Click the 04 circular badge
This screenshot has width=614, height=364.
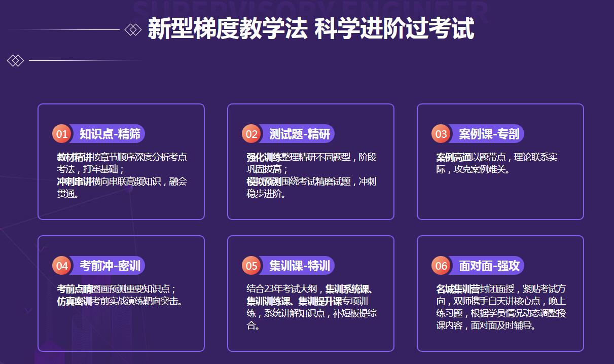click(x=62, y=266)
